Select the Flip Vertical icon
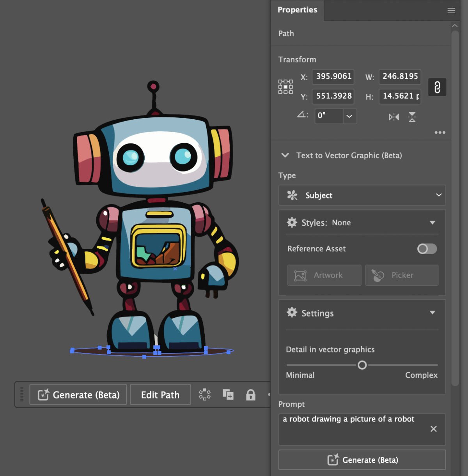Screen dimensions: 468x476 point(412,117)
